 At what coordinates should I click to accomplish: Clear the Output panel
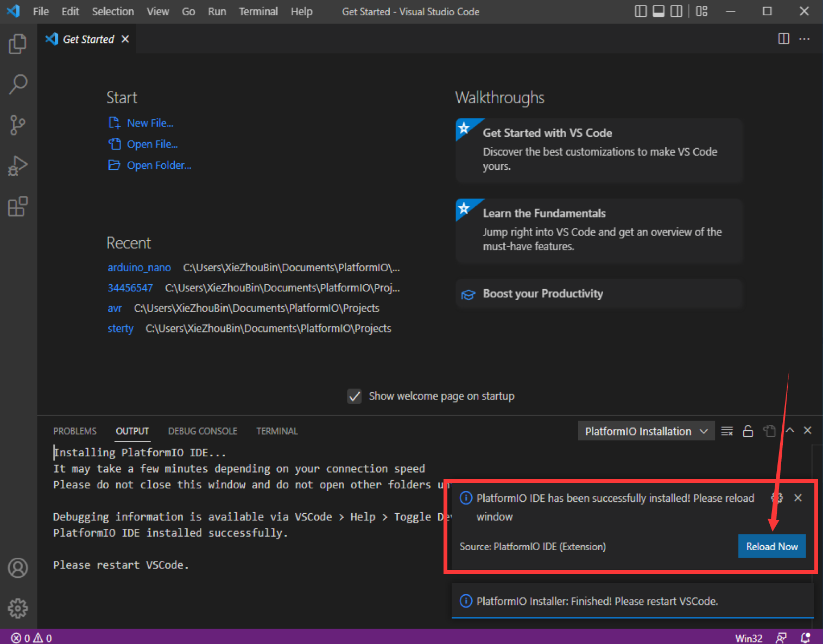(727, 431)
